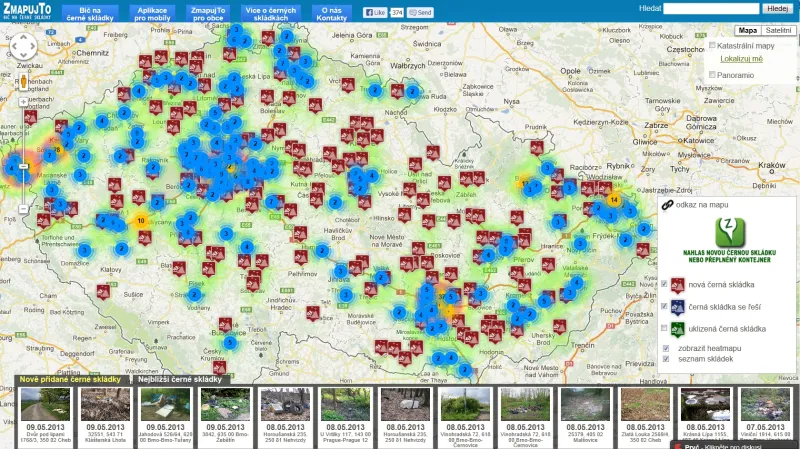
Task: Click the zoom-in plus button on map
Action: point(22,103)
